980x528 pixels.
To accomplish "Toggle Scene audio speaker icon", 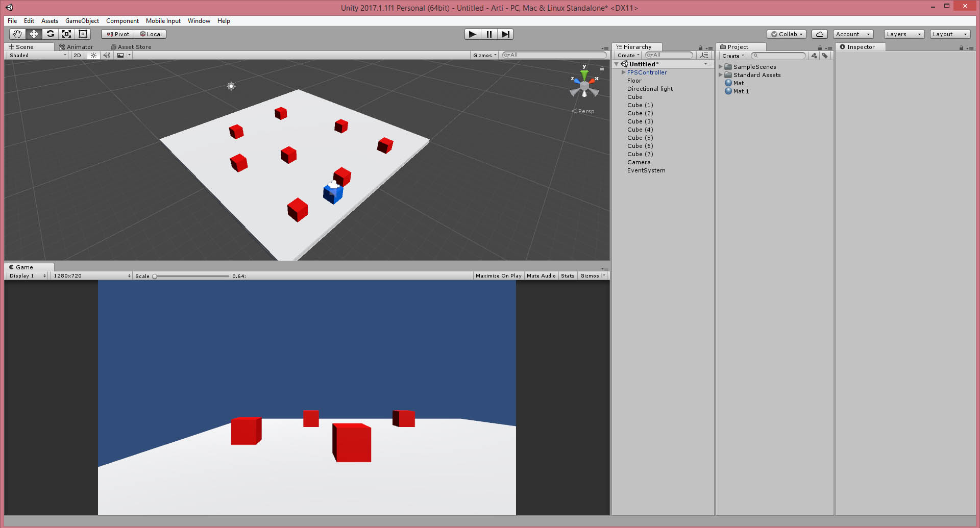I will (107, 55).
